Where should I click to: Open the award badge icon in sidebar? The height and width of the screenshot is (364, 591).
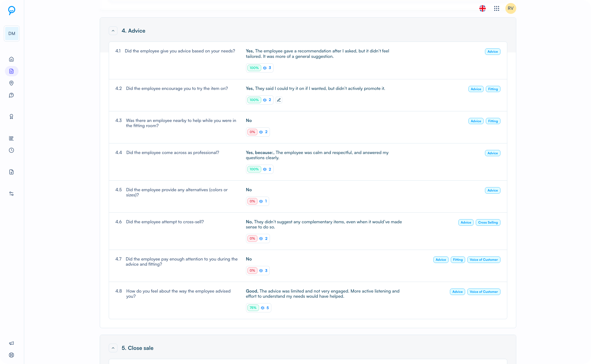tap(11, 117)
